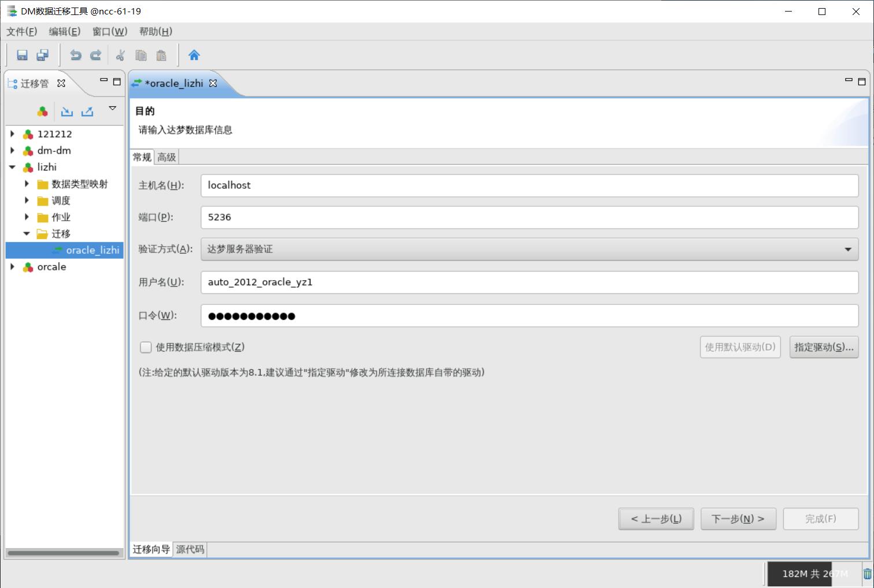This screenshot has width=874, height=588.
Task: Maximize the editor area
Action: [862, 81]
